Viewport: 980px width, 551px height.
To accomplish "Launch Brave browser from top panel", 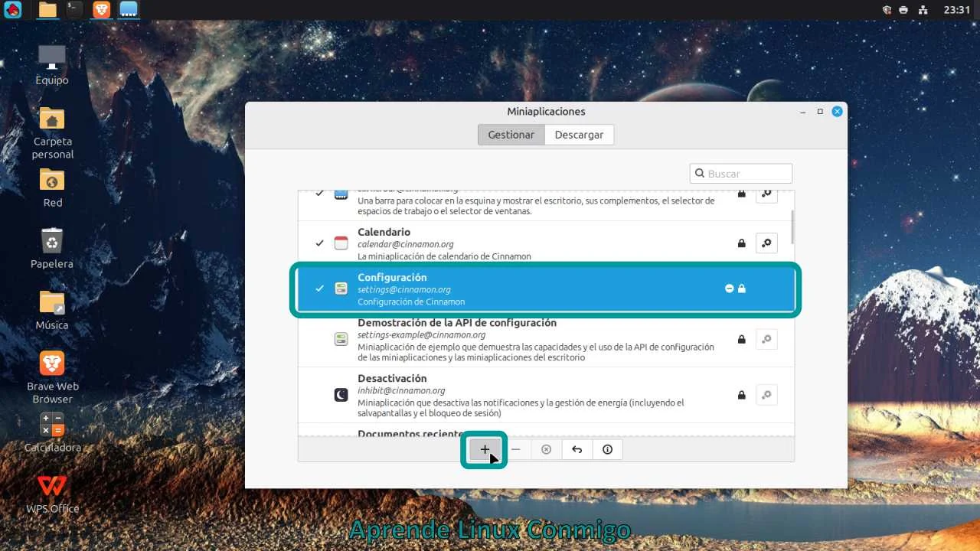I will coord(102,10).
